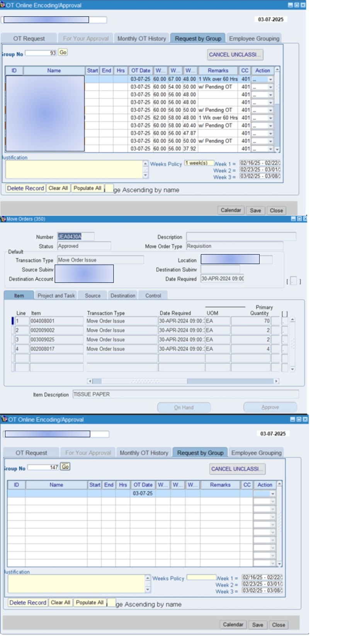
Task: Click the Go button beside Group No 147
Action: click(x=65, y=467)
